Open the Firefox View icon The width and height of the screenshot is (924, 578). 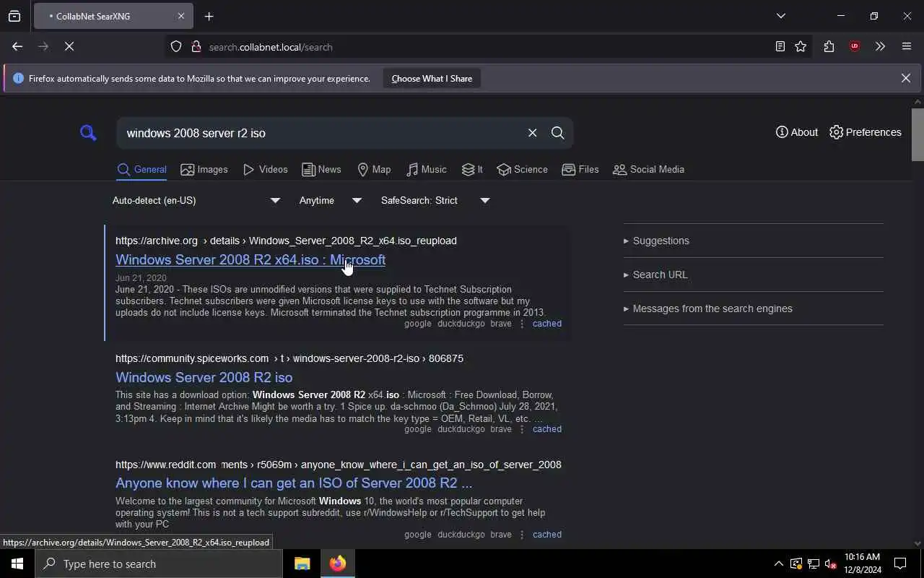tap(14, 16)
